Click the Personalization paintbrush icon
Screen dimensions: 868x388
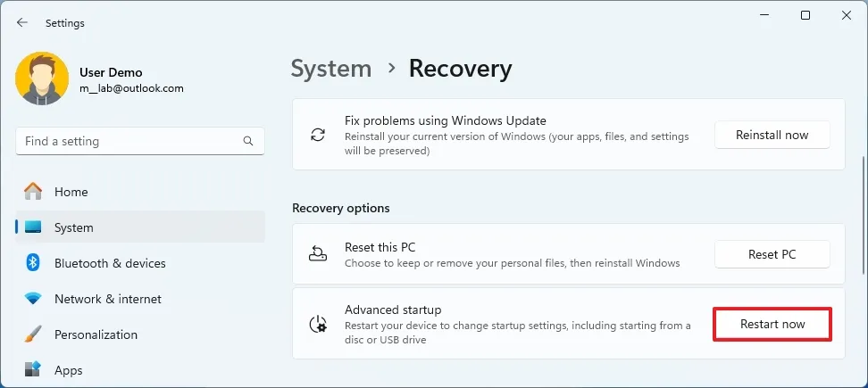pyautogui.click(x=33, y=334)
